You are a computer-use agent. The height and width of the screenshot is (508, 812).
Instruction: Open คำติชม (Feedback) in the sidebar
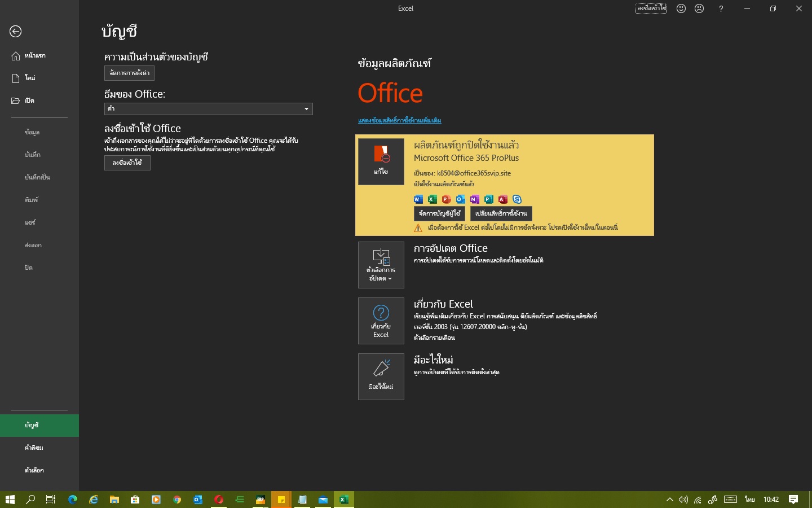[x=39, y=448]
